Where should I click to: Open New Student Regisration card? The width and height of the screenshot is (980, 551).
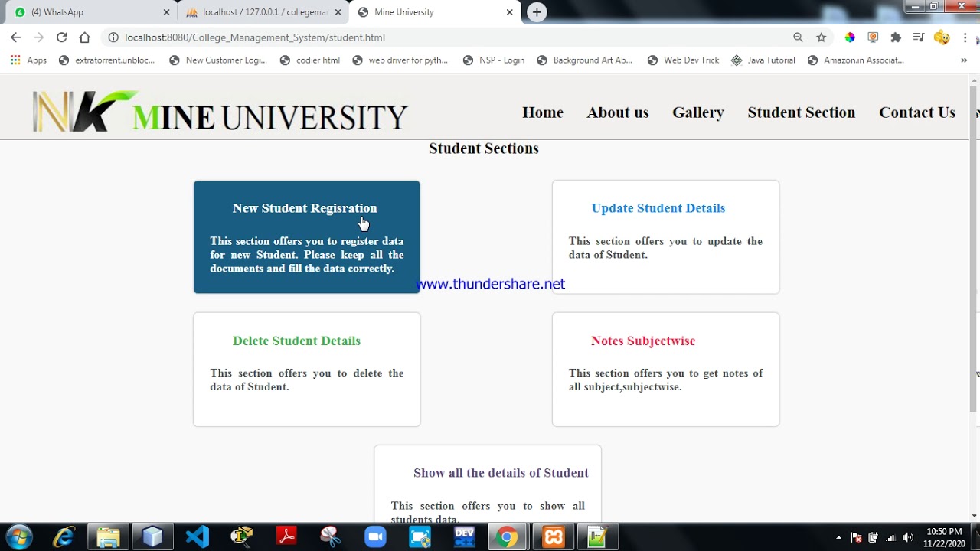point(307,237)
